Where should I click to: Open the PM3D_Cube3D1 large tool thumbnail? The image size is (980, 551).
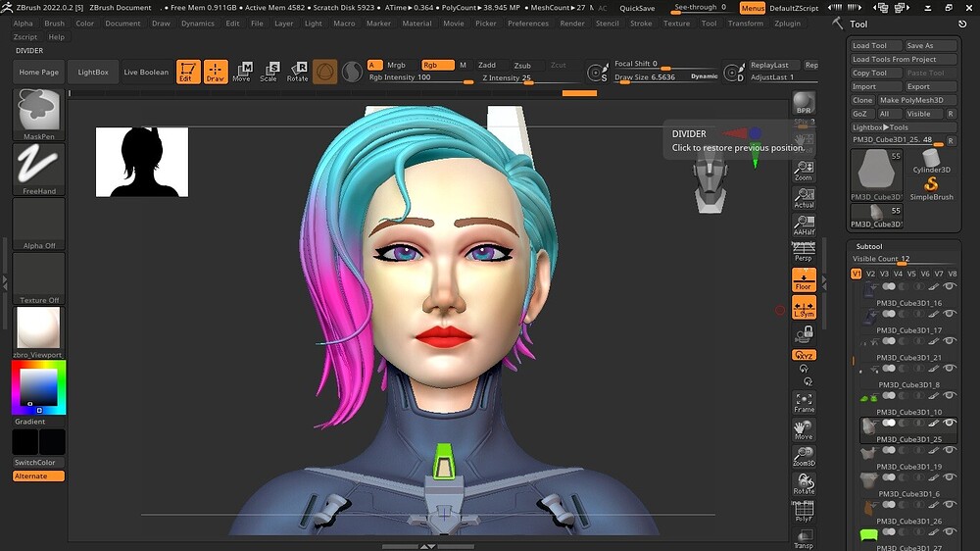[x=876, y=175]
